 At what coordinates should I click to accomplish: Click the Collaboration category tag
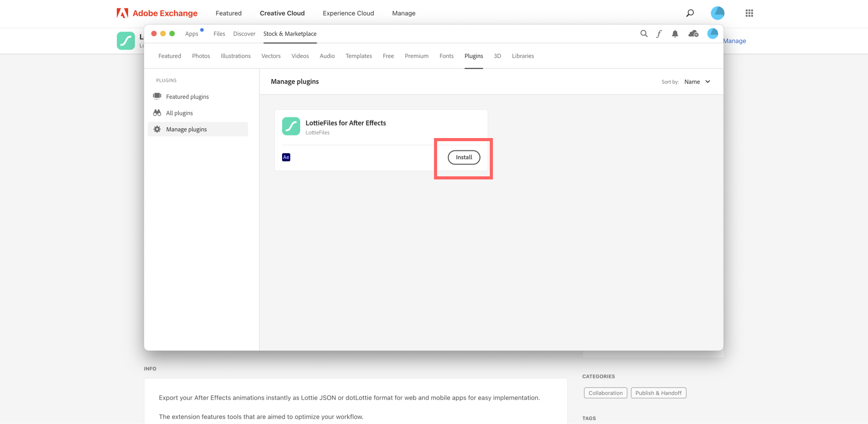(x=606, y=393)
